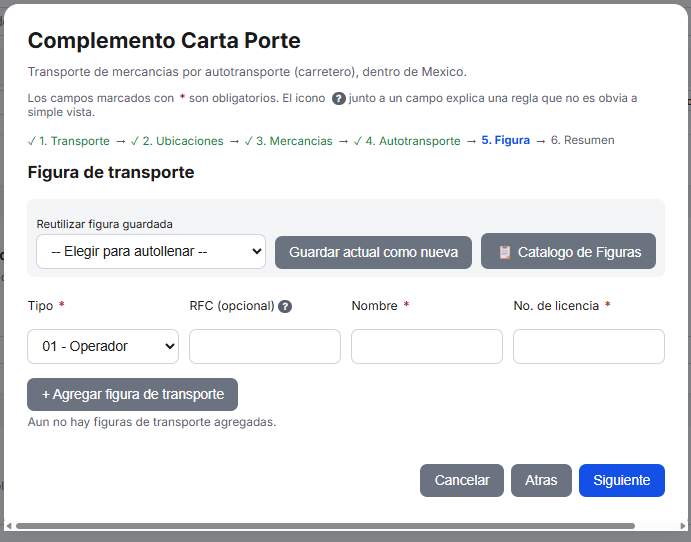Click the 'Tipo' field label
This screenshot has height=542, width=691.
click(41, 306)
